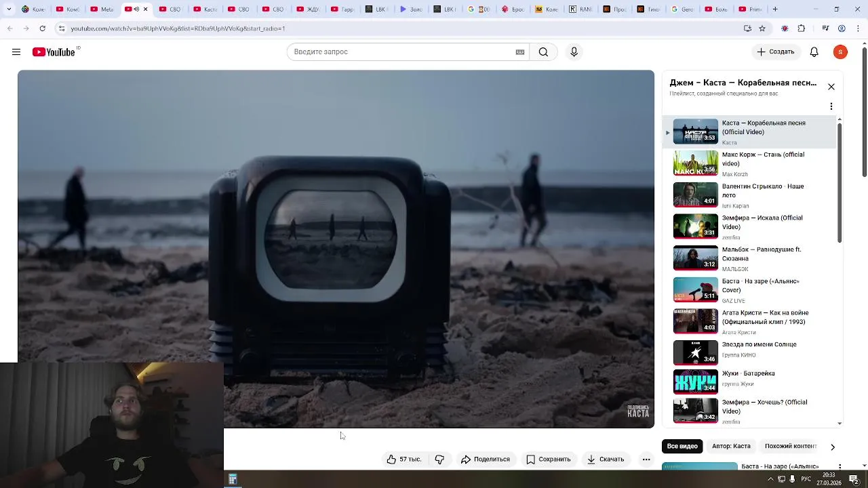This screenshot has width=868, height=488.
Task: Open 'Жуки - Батарейка' video
Action: tap(749, 382)
